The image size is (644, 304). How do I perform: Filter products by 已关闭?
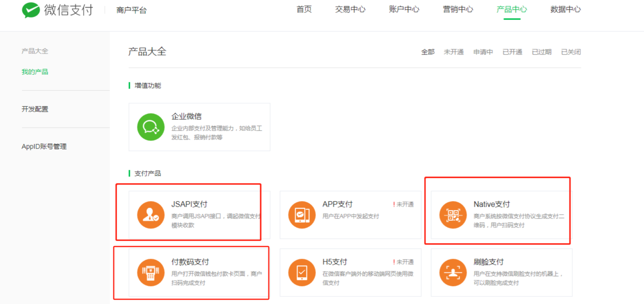571,52
